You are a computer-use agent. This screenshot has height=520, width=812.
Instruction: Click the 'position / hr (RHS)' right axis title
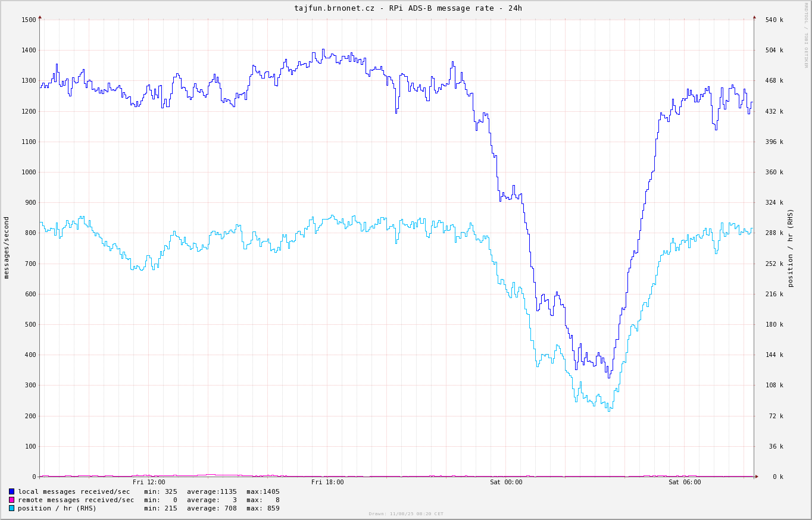point(791,248)
